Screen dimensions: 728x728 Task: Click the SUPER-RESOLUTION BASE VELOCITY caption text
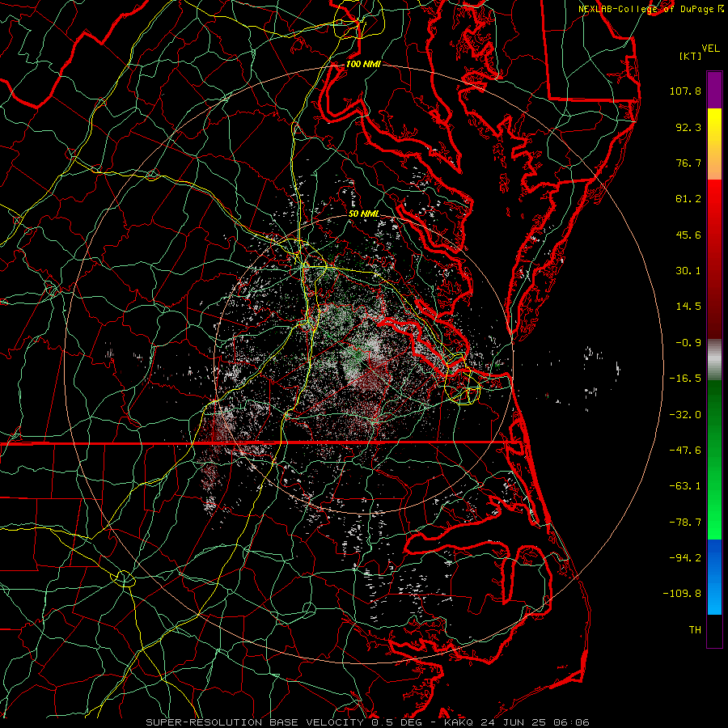click(256, 722)
